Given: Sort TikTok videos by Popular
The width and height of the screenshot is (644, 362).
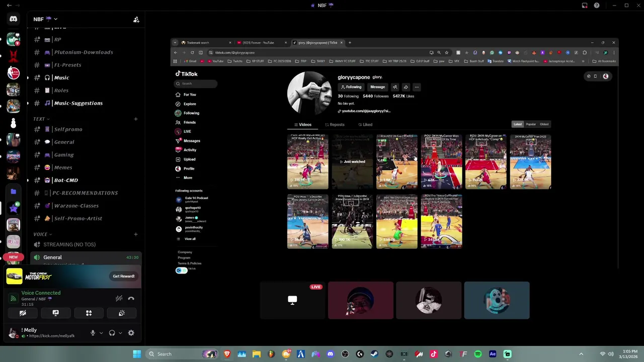Looking at the screenshot, I should point(531,124).
